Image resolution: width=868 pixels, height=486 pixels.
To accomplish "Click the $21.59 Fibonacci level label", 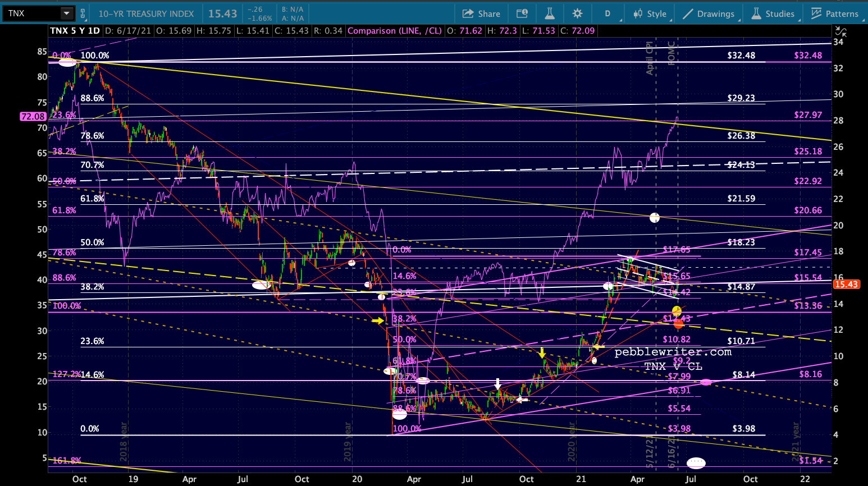I will [741, 198].
